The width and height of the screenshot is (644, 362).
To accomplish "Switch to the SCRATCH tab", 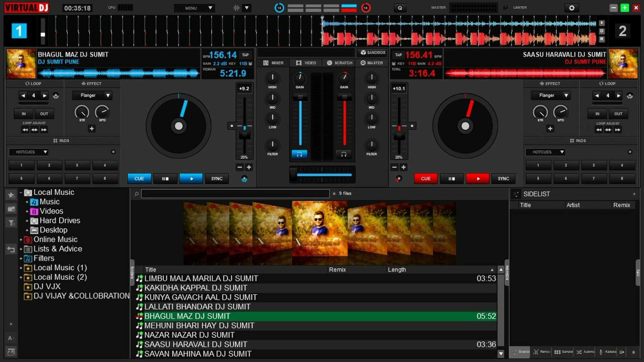I will pyautogui.click(x=339, y=63).
